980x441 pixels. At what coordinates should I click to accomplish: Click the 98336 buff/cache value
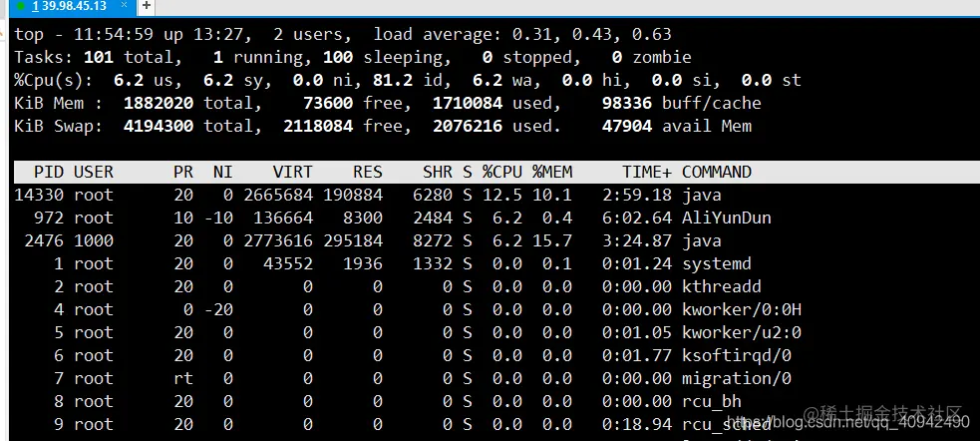[x=627, y=103]
